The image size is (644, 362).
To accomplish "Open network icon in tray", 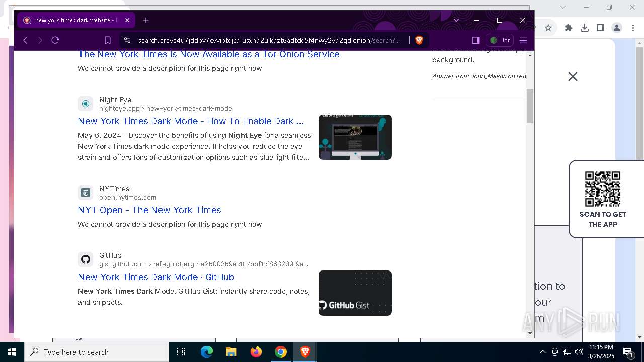I will tap(567, 352).
